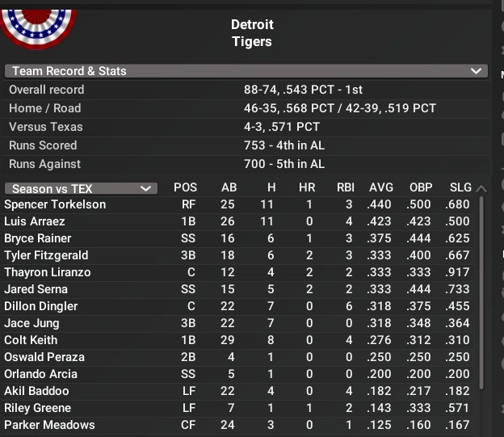Expand the Season vs TEX selector
Viewport: 504px width, 437px height.
coord(81,188)
